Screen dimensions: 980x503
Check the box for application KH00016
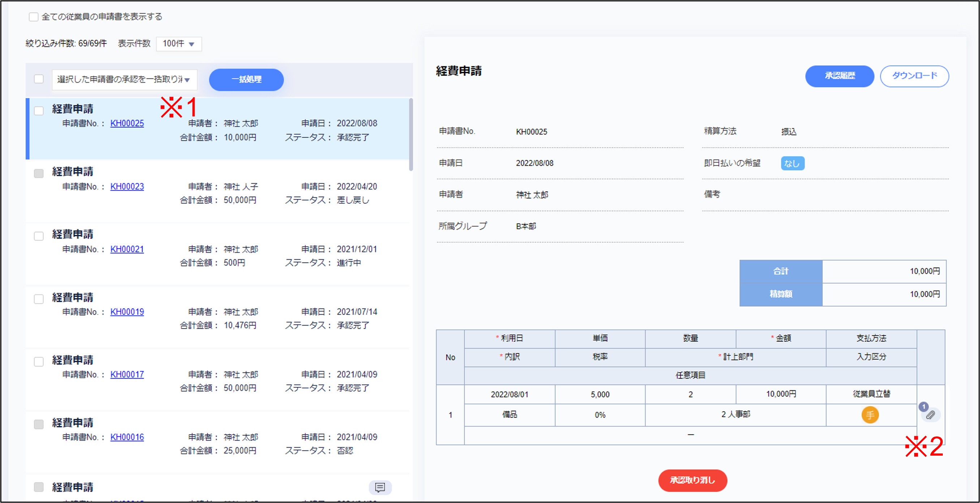[39, 424]
